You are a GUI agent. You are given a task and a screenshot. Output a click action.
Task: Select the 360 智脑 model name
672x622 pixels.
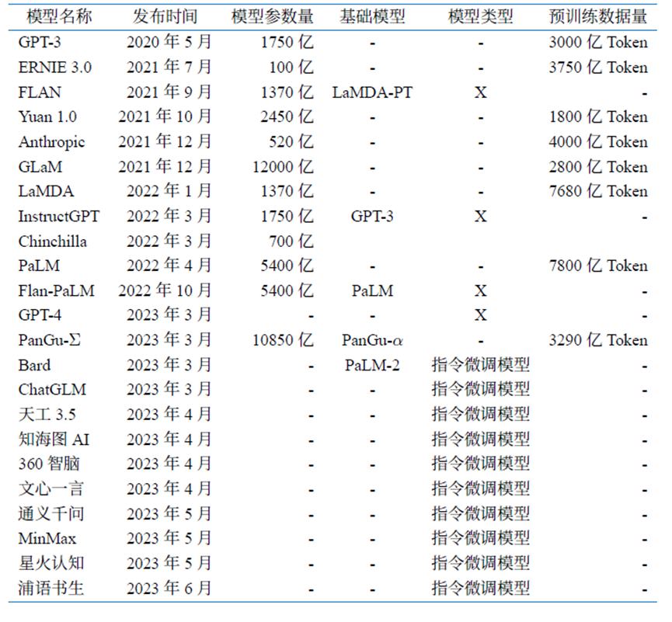coord(49,464)
